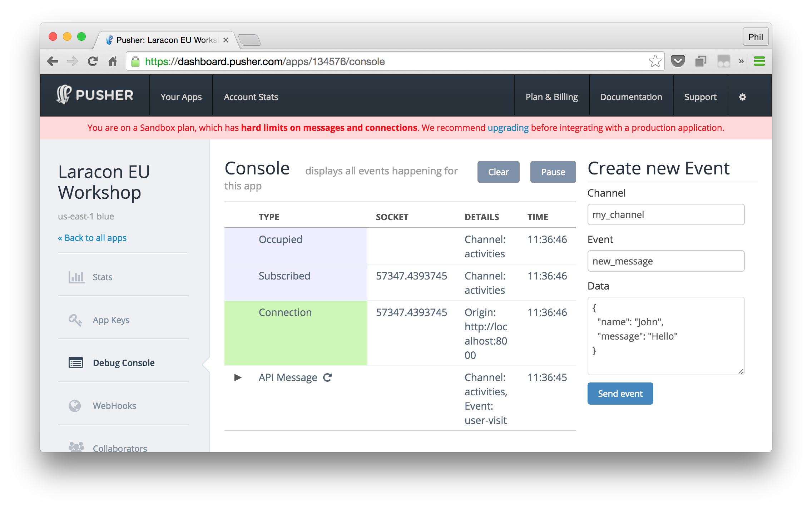The image size is (812, 509).
Task: Open Stats in the sidebar
Action: [103, 277]
